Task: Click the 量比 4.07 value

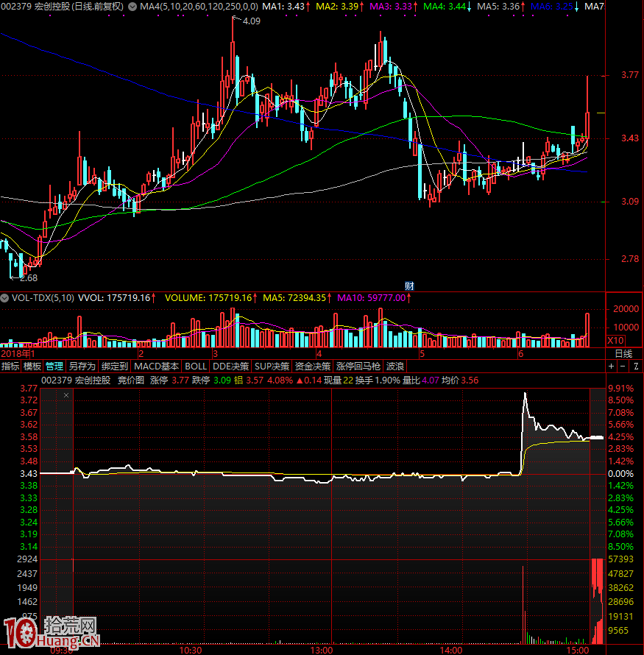Action: click(421, 380)
